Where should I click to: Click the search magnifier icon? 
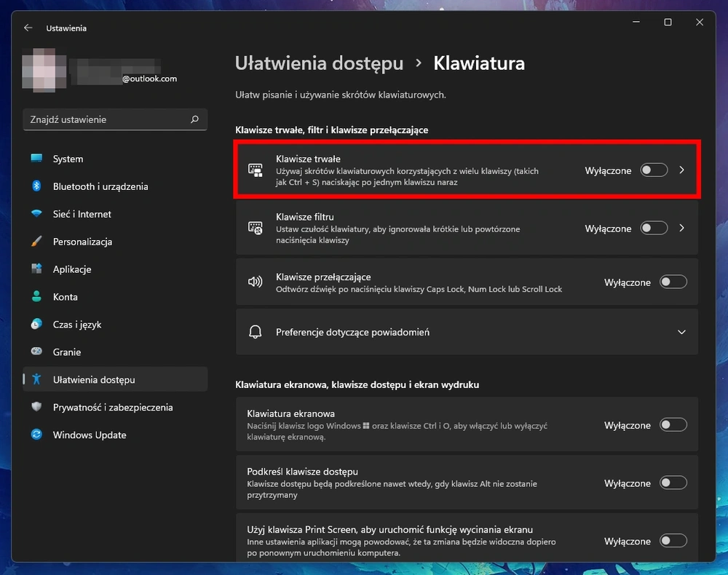(x=194, y=119)
